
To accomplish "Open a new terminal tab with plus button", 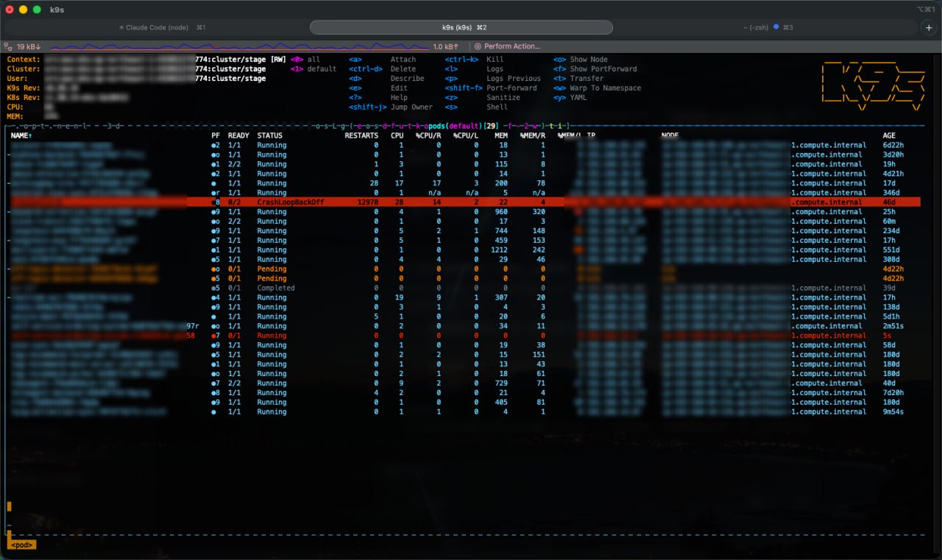I will tap(929, 27).
